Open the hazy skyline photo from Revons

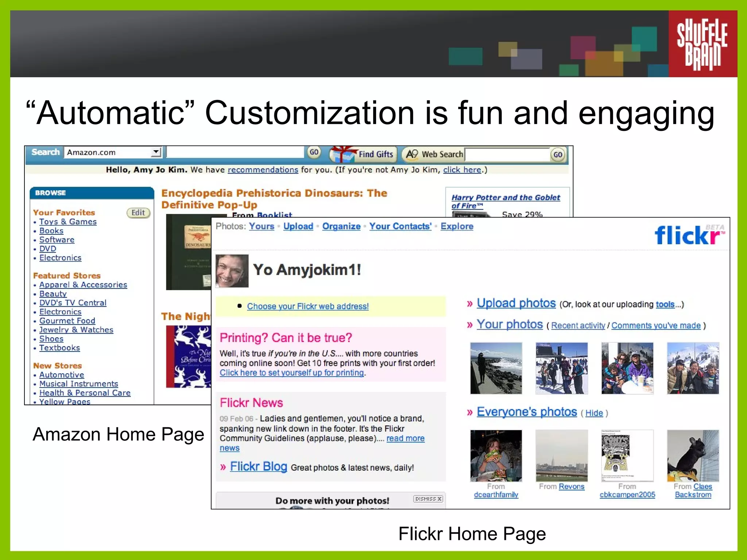[x=562, y=456]
